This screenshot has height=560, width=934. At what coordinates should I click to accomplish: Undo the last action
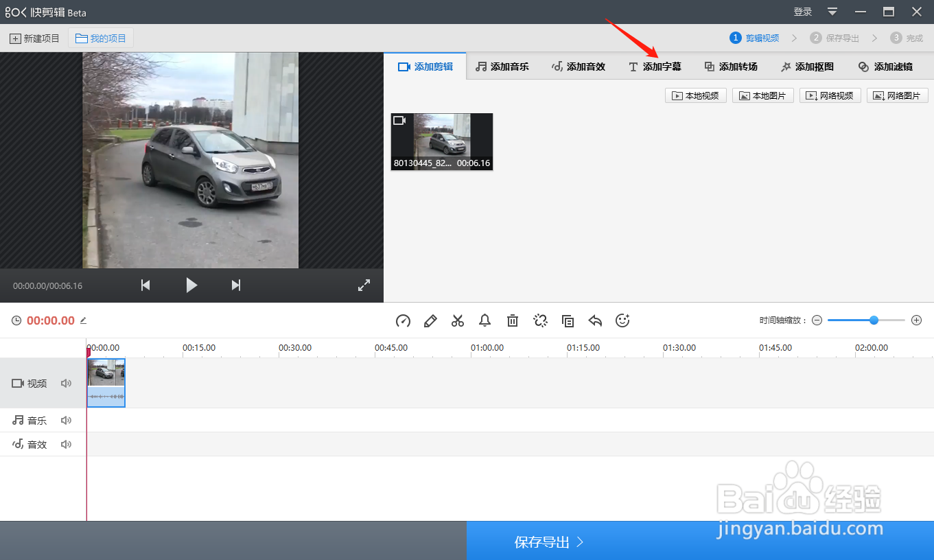point(595,320)
